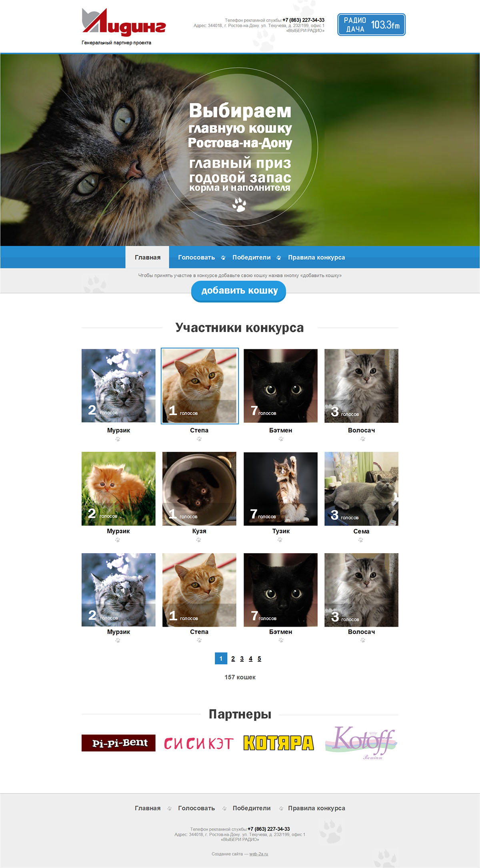Open page 5 in pagination
The width and height of the screenshot is (480, 868).
(259, 659)
